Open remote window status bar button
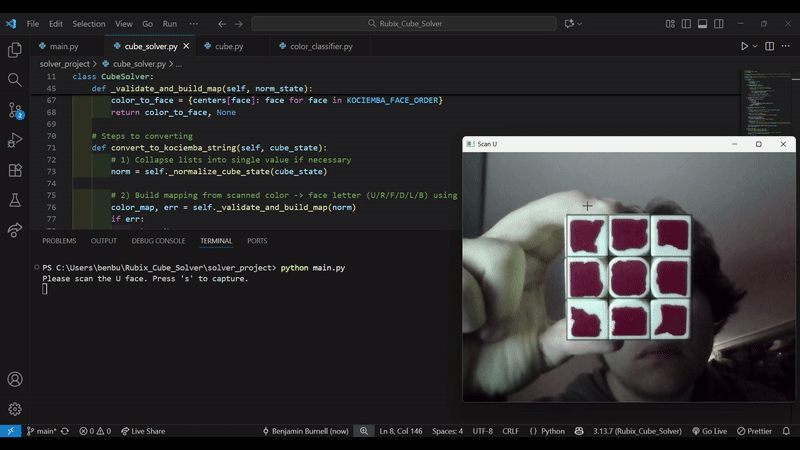This screenshot has height=450, width=800. (x=11, y=431)
